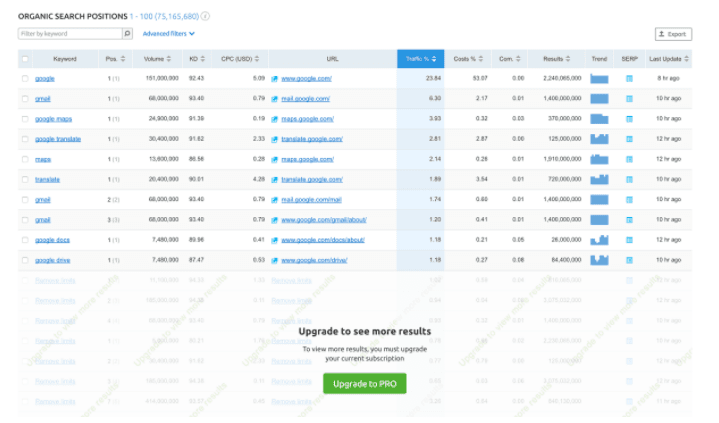Image resolution: width=719 pixels, height=423 pixels.
Task: Open the google drive keyword link
Action: [x=53, y=260]
